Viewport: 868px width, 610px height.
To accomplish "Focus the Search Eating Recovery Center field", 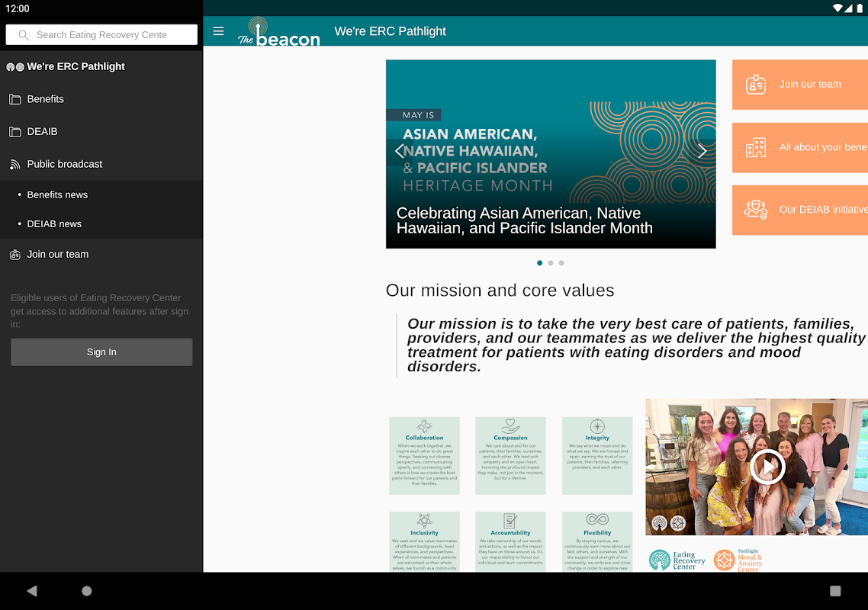I will click(x=101, y=35).
